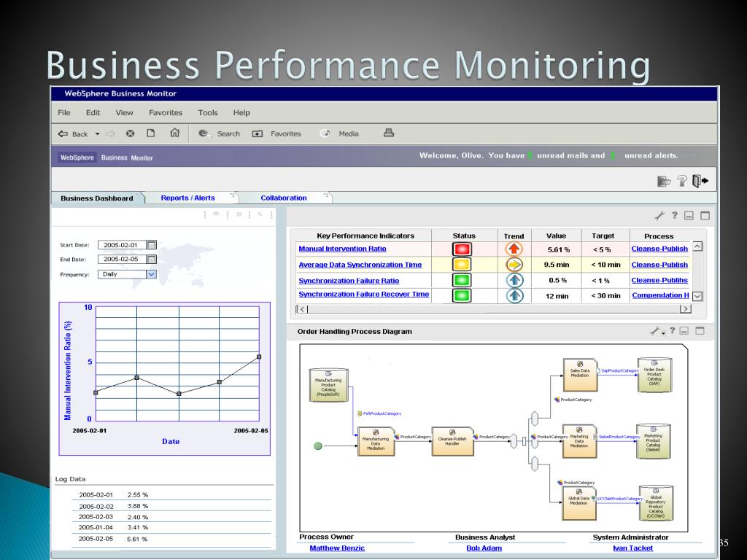This screenshot has height=560, width=747.
Task: Go to Home page icon
Action: coord(175,133)
